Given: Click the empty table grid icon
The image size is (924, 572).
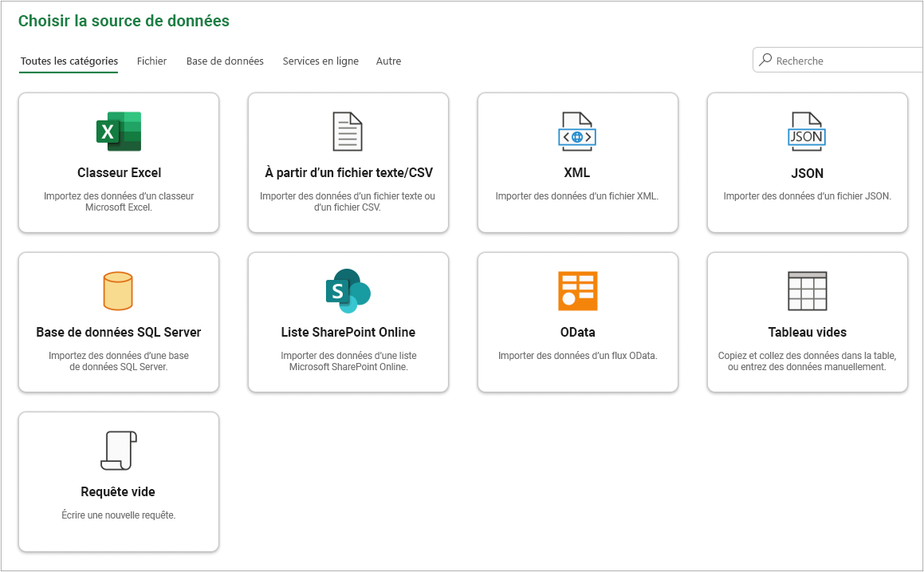Looking at the screenshot, I should (x=808, y=290).
